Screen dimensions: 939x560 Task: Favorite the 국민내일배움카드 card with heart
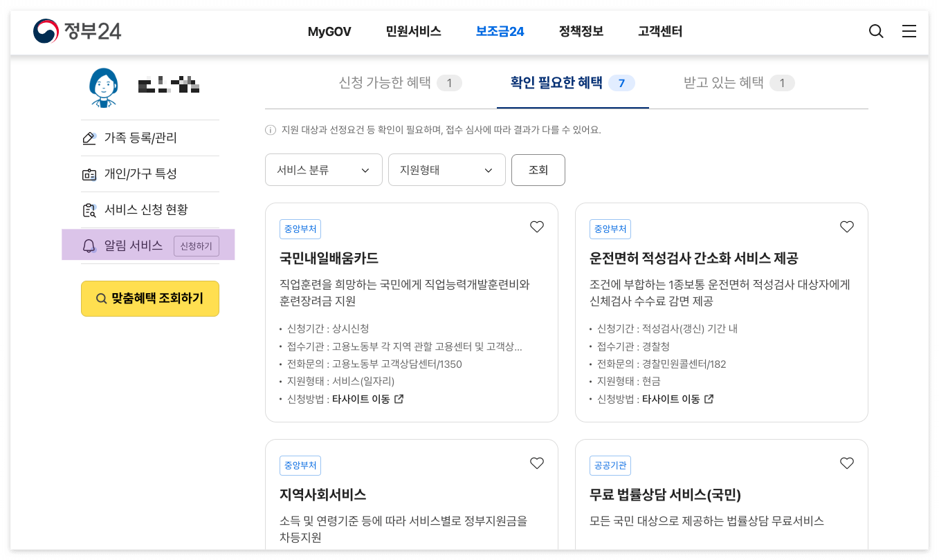[537, 227]
